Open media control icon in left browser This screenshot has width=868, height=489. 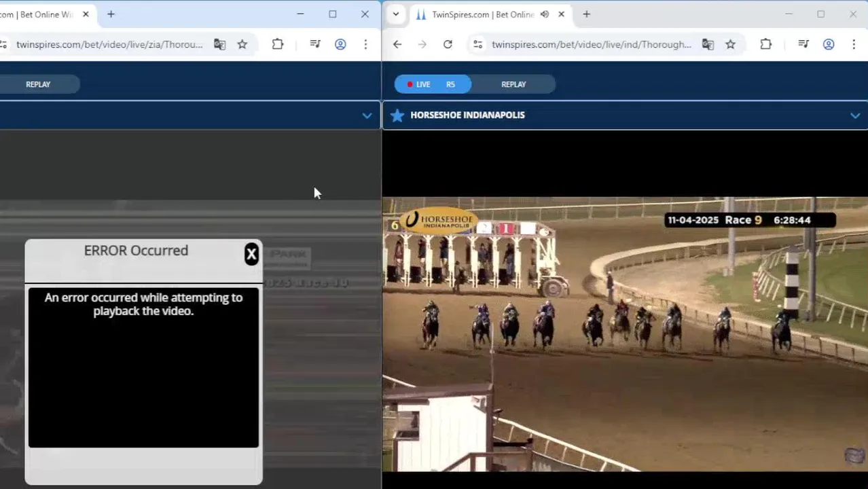pyautogui.click(x=315, y=44)
